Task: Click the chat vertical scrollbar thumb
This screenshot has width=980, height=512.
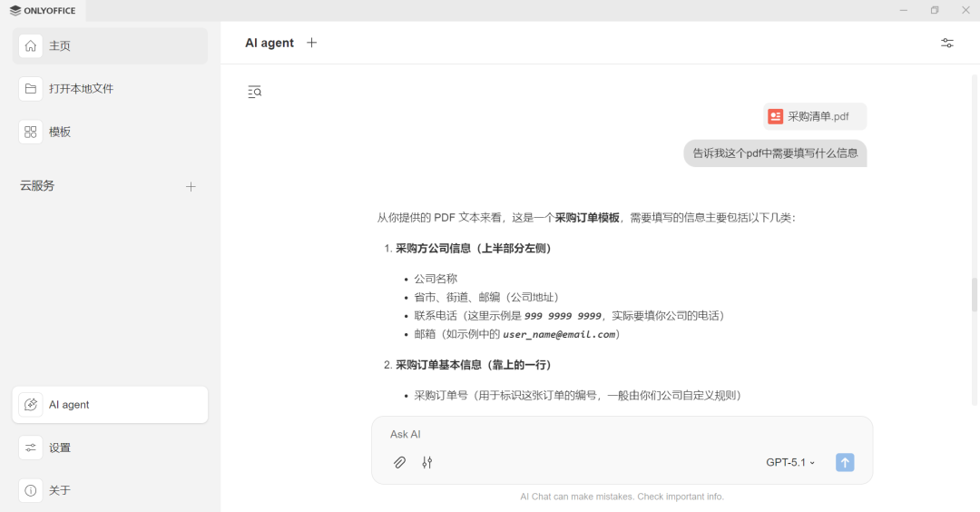Action: click(975, 294)
